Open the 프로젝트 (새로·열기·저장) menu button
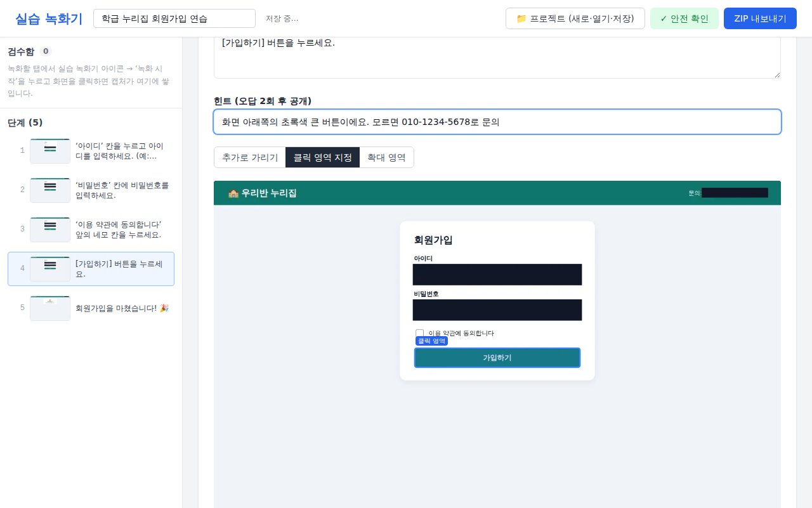The height and width of the screenshot is (508, 812). click(575, 18)
